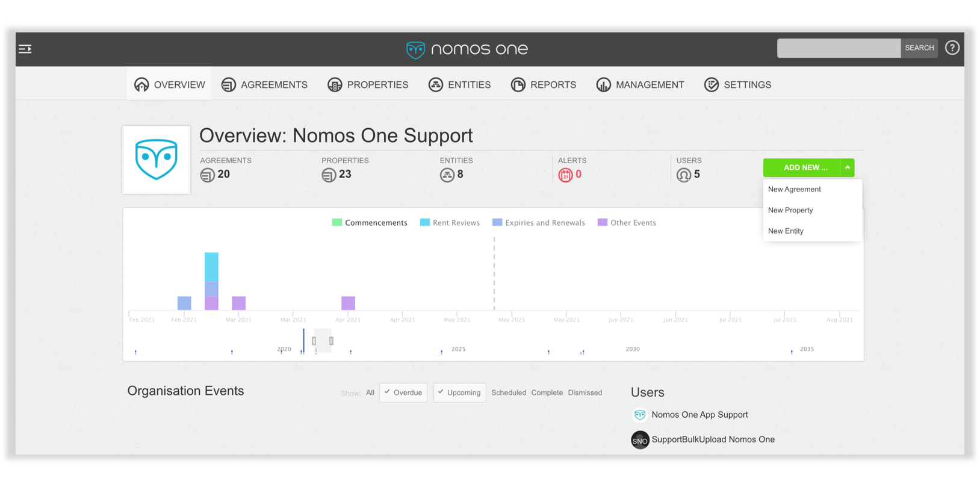Toggle the Upcoming events filter

(x=459, y=392)
